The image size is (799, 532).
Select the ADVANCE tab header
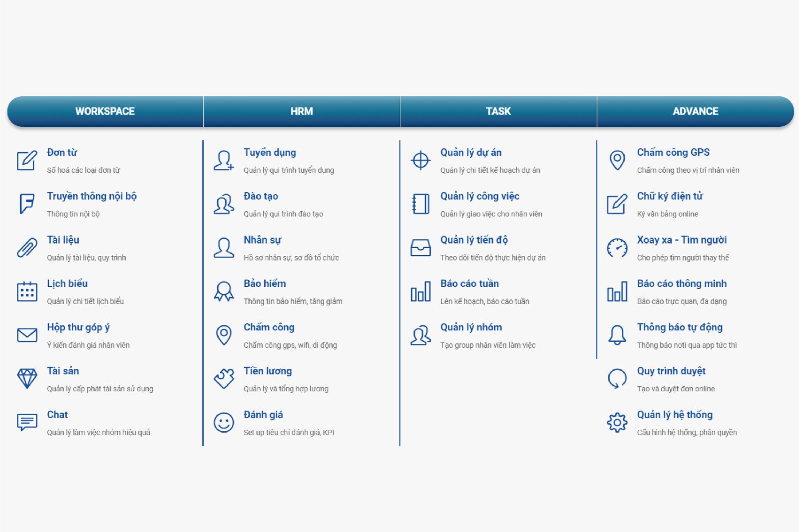(695, 111)
